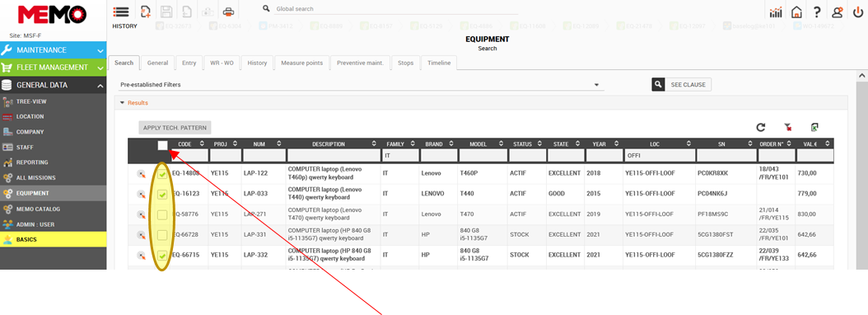Click the save floppy disk icon

point(166,11)
